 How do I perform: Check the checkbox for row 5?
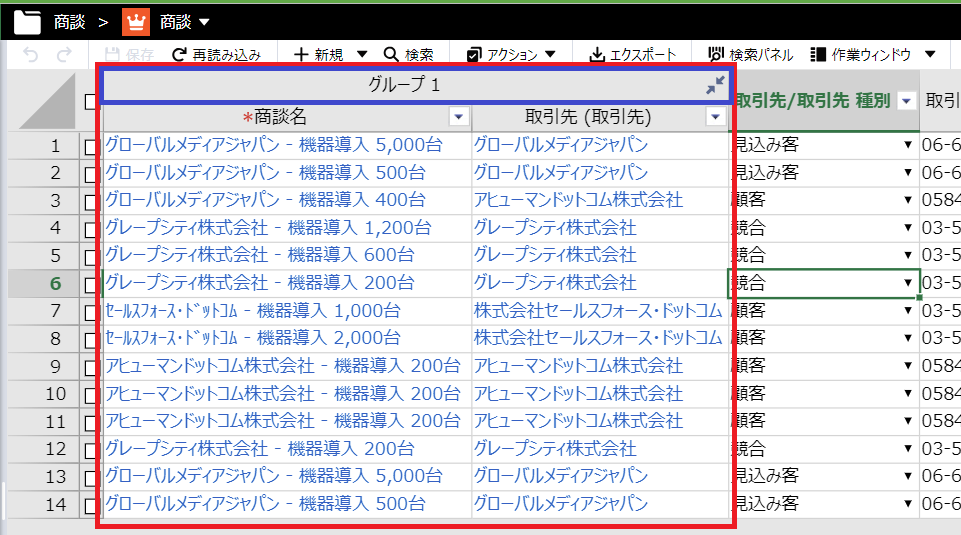point(90,257)
